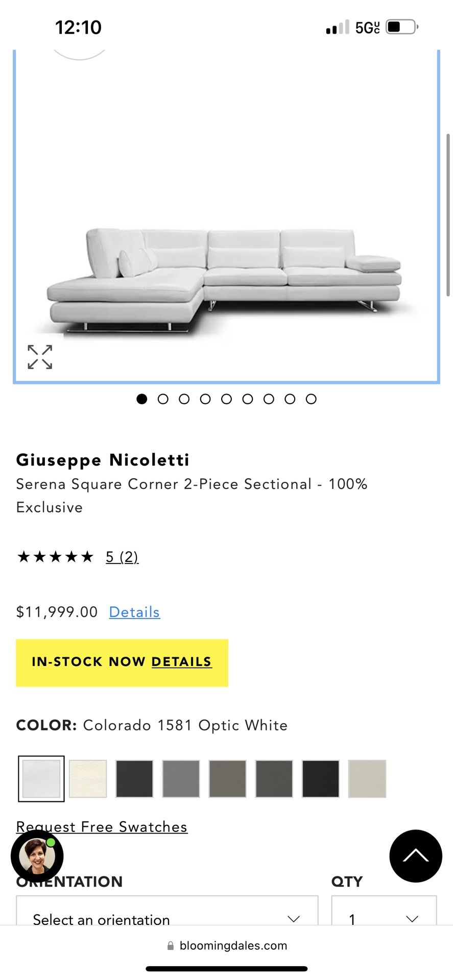This screenshot has height=980, width=453.
Task: Select the fifth image carousel dot
Action: [226, 399]
